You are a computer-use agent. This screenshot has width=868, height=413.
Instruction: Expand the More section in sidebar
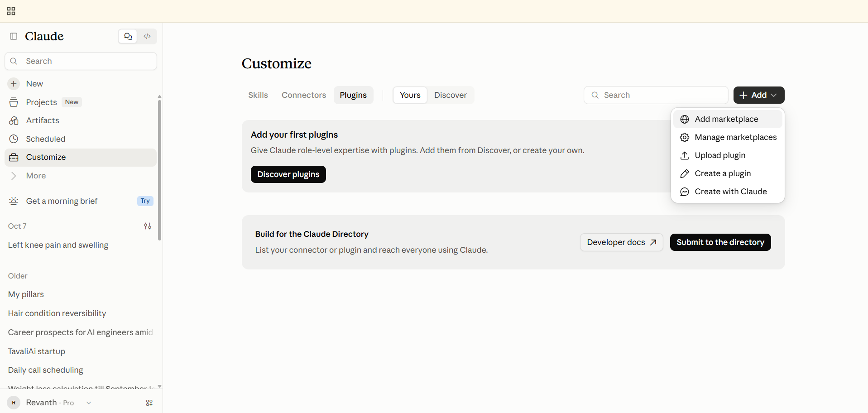coord(81,176)
